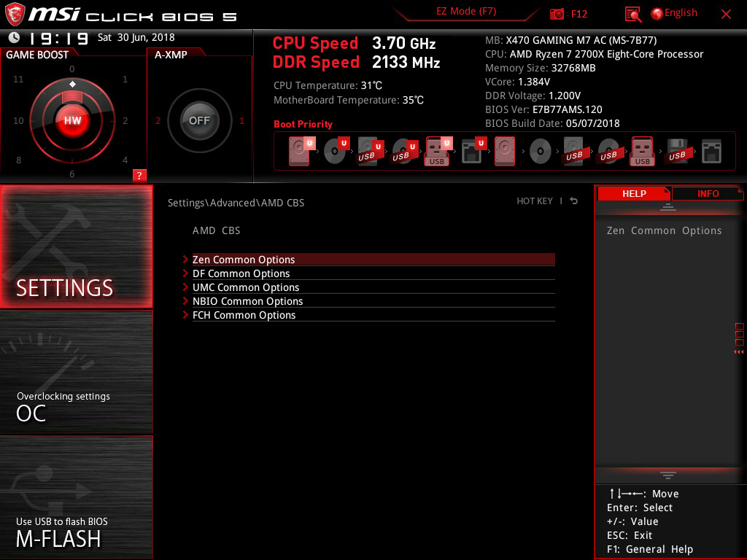Select the last legacy network boot icon
Screen dimensions: 747x560
(711, 152)
